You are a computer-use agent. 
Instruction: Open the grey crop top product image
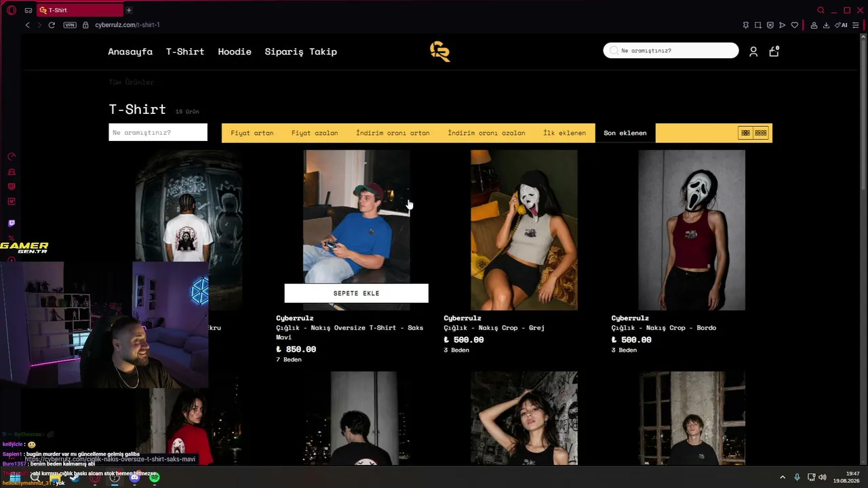[524, 230]
